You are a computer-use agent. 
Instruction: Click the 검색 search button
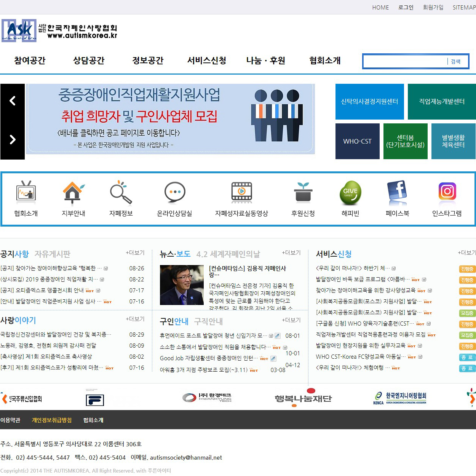(x=455, y=62)
